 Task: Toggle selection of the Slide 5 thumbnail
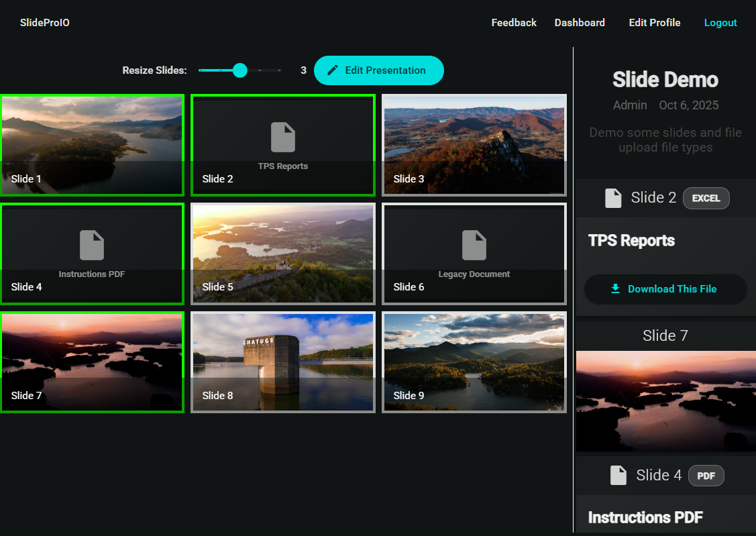pyautogui.click(x=282, y=254)
